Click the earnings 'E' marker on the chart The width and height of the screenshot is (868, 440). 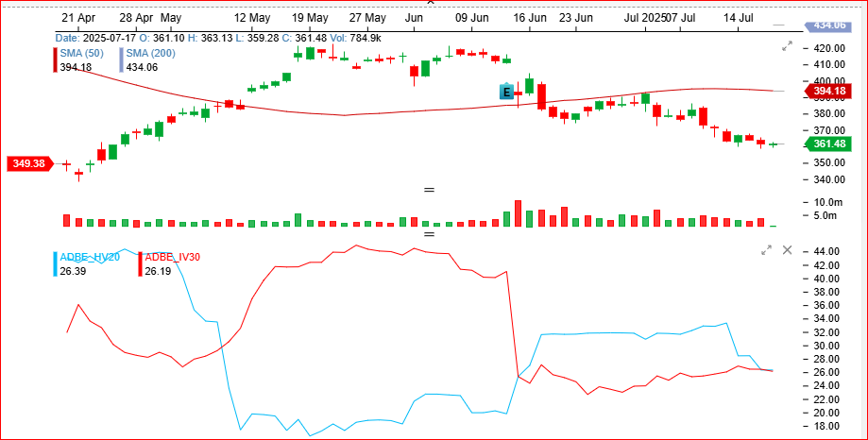tap(506, 92)
